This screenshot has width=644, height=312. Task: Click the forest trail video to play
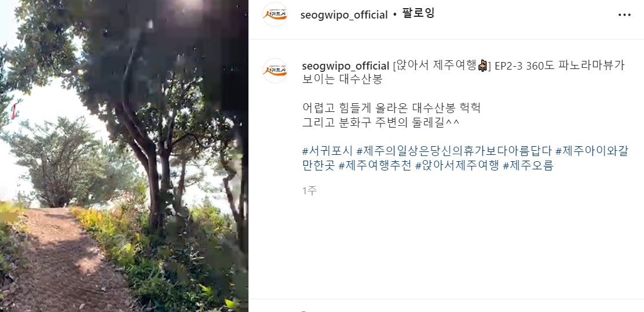[x=124, y=156]
